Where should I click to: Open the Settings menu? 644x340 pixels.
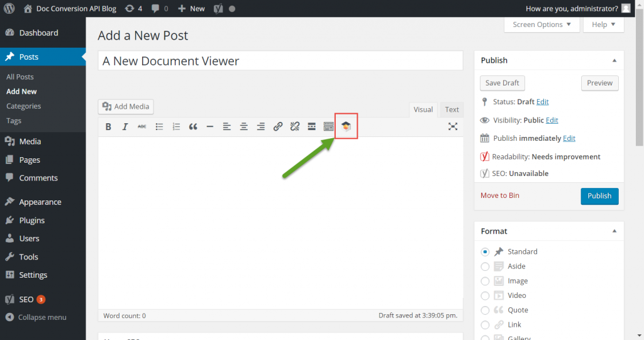[43, 275]
